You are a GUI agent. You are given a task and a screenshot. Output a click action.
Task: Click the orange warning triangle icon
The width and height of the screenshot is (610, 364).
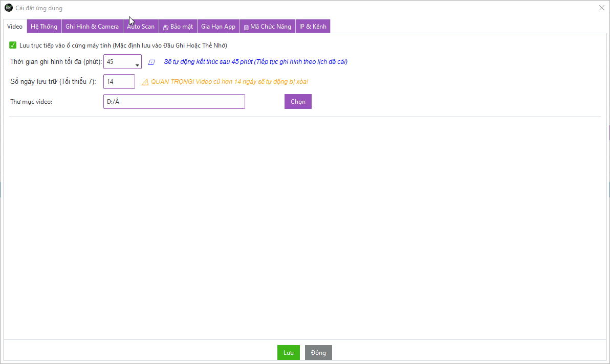[145, 82]
